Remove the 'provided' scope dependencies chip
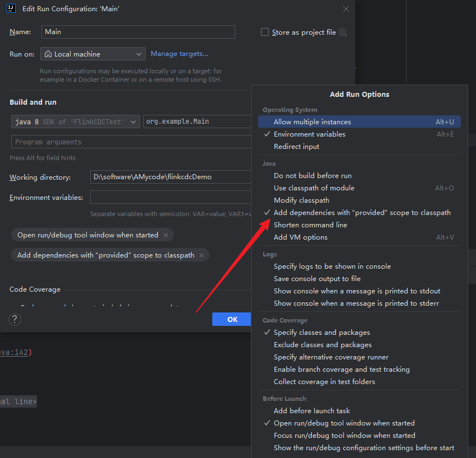 coord(202,255)
